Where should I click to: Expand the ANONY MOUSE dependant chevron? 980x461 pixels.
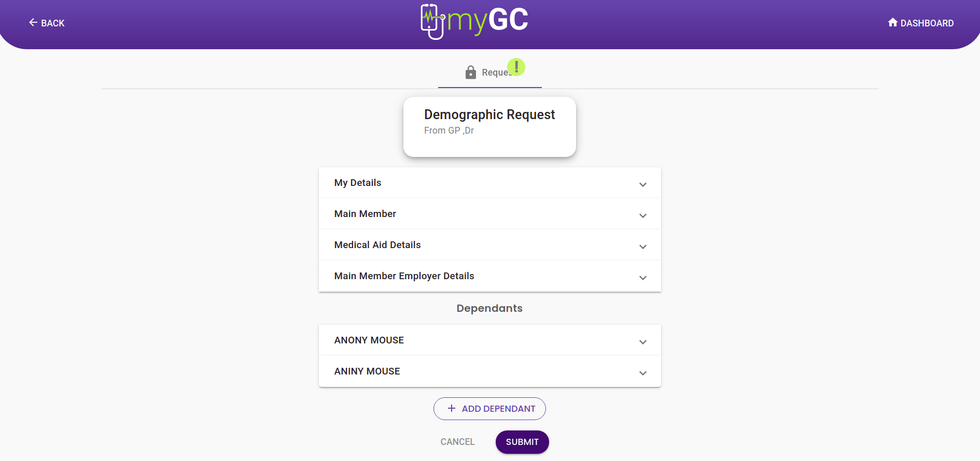pyautogui.click(x=642, y=342)
